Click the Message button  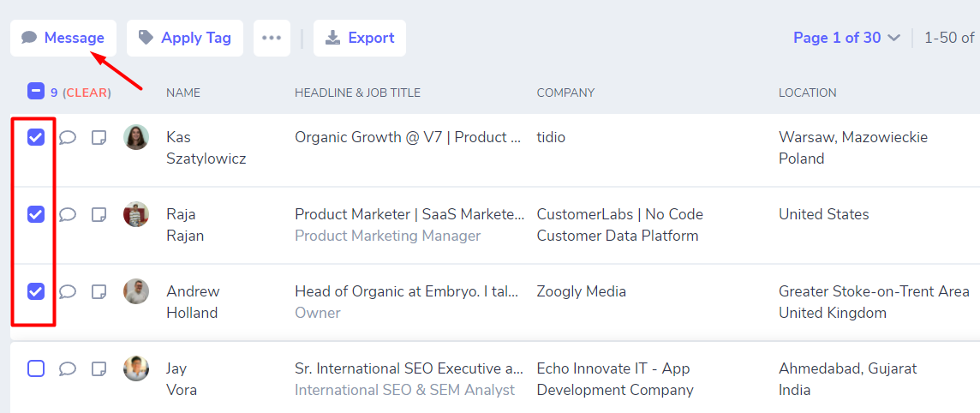tap(63, 38)
